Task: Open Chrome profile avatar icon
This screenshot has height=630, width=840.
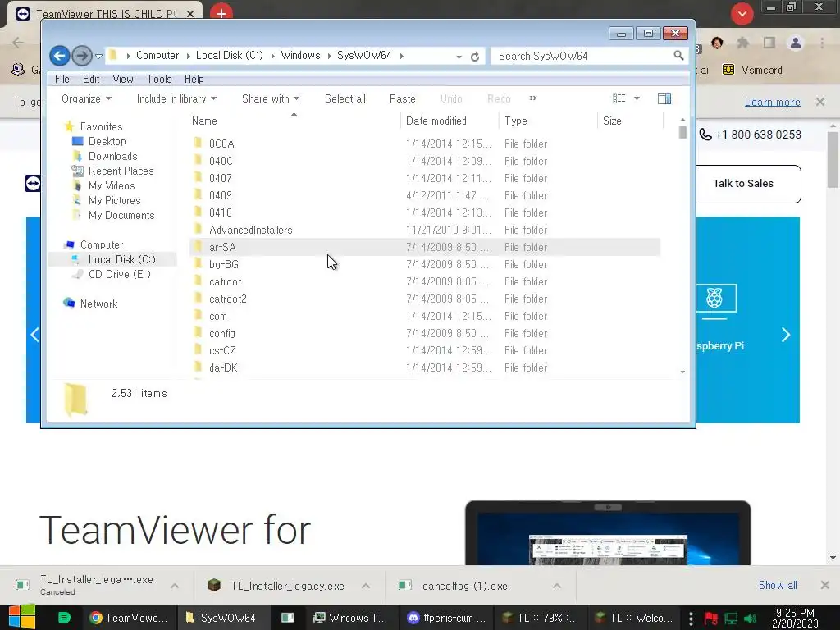Action: click(796, 43)
